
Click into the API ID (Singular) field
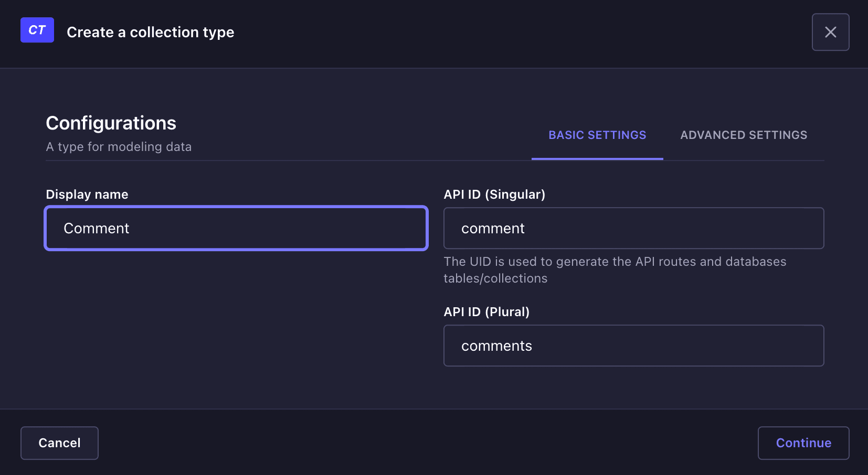tap(633, 229)
